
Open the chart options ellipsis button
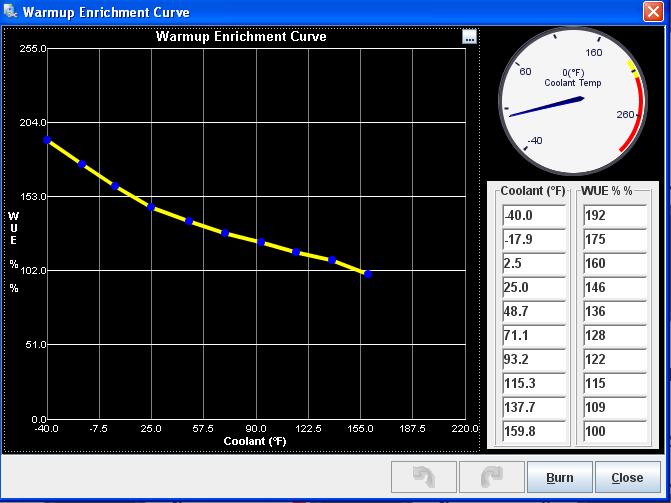click(470, 37)
